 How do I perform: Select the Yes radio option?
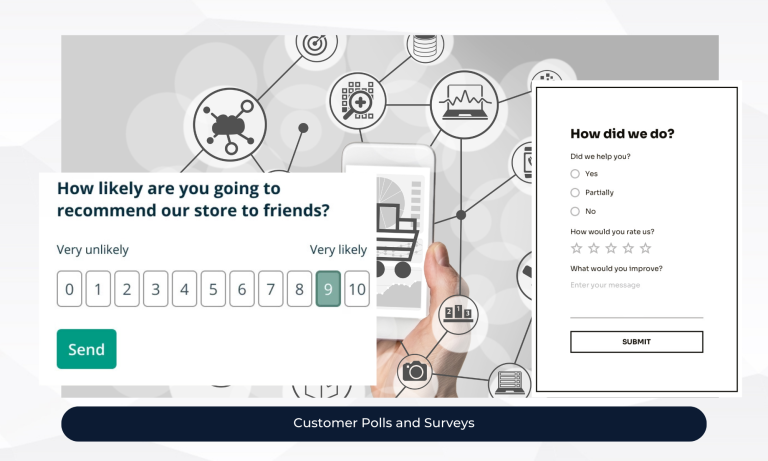pyautogui.click(x=575, y=173)
